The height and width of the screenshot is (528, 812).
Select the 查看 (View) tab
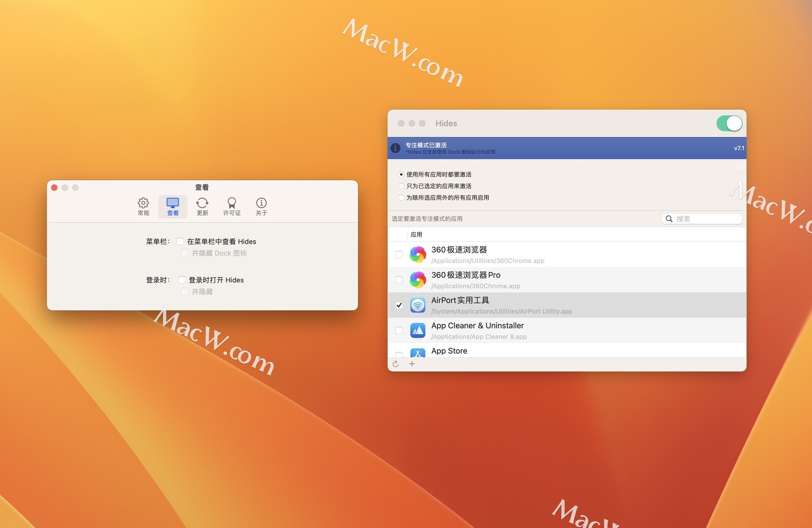click(x=173, y=206)
